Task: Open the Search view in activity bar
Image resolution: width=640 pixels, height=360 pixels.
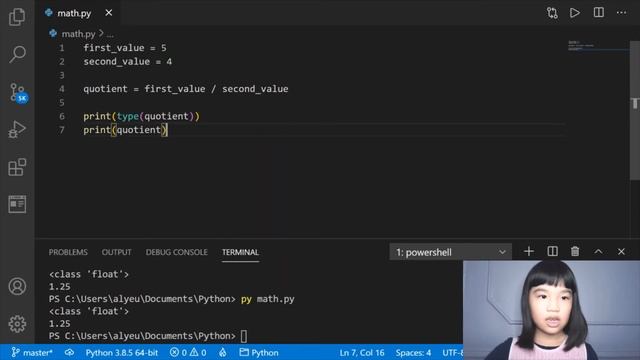Action: click(x=17, y=54)
